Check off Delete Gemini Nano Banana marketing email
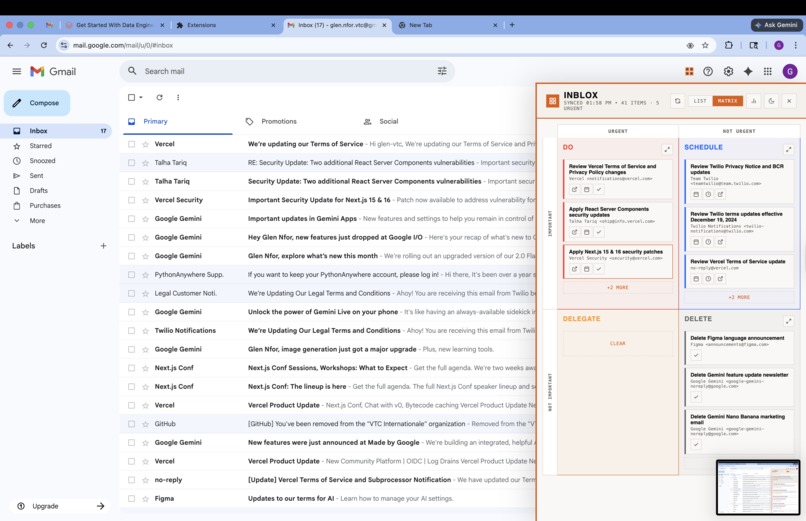Screen dimensions: 806x521 pos(695,444)
